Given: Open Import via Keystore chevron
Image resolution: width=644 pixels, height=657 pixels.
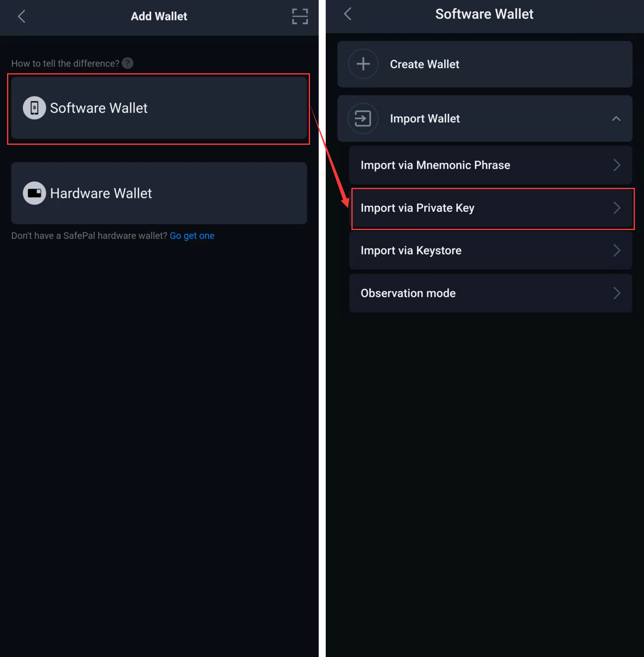Looking at the screenshot, I should 617,250.
